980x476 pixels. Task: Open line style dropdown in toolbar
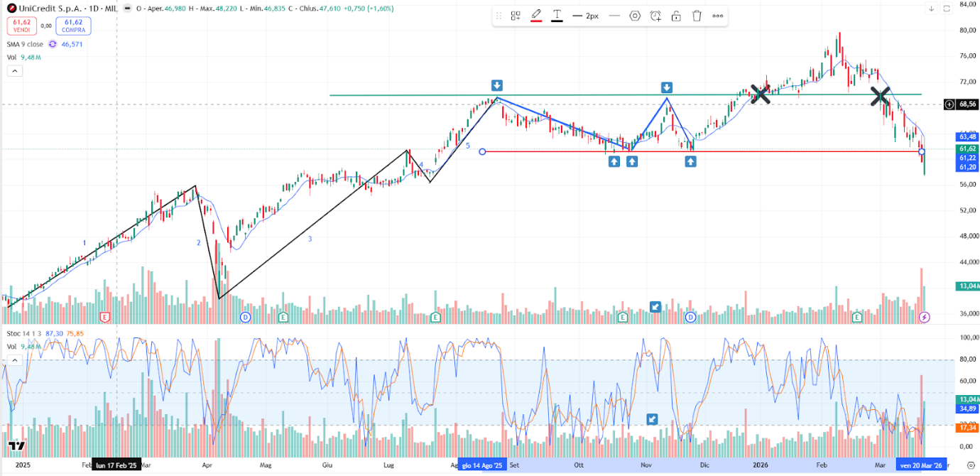614,16
